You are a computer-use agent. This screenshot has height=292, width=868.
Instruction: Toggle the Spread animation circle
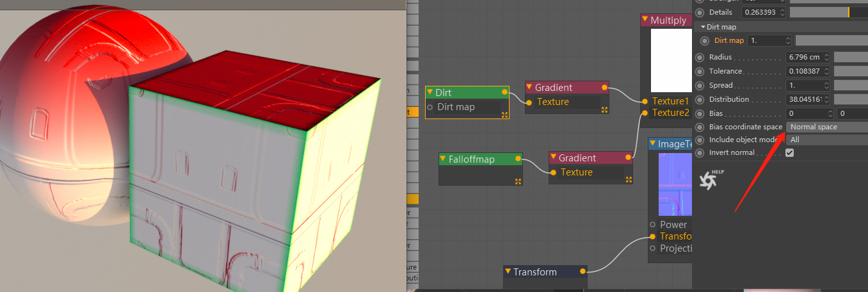click(699, 85)
